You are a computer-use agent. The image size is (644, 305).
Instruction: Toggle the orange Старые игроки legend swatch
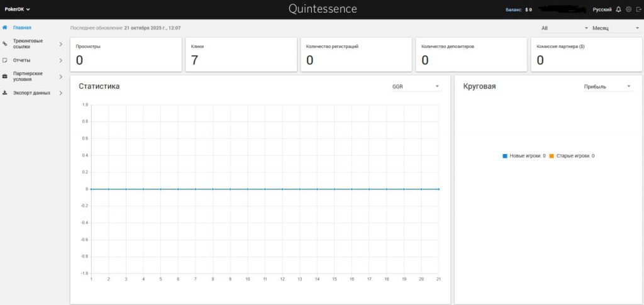(552, 156)
